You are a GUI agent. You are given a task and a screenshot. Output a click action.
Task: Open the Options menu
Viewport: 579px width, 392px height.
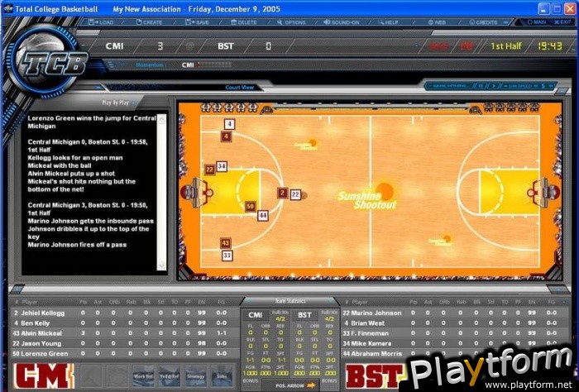[x=291, y=22]
